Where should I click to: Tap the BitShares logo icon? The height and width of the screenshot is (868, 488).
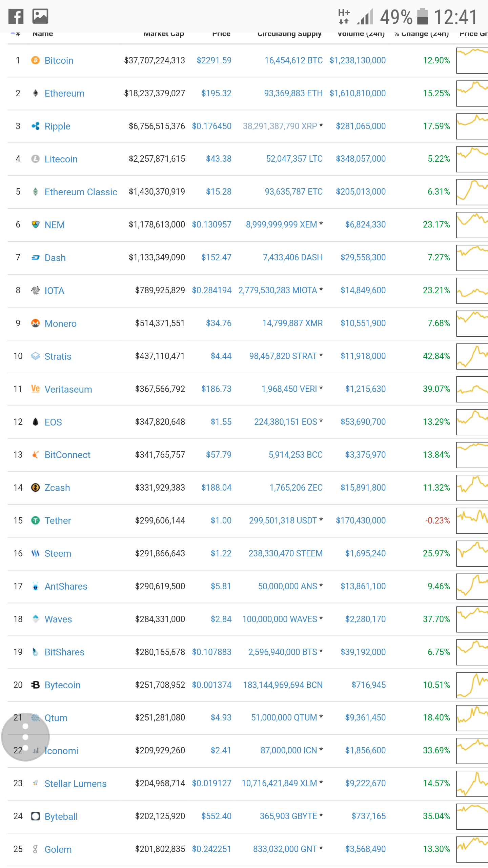click(x=35, y=652)
